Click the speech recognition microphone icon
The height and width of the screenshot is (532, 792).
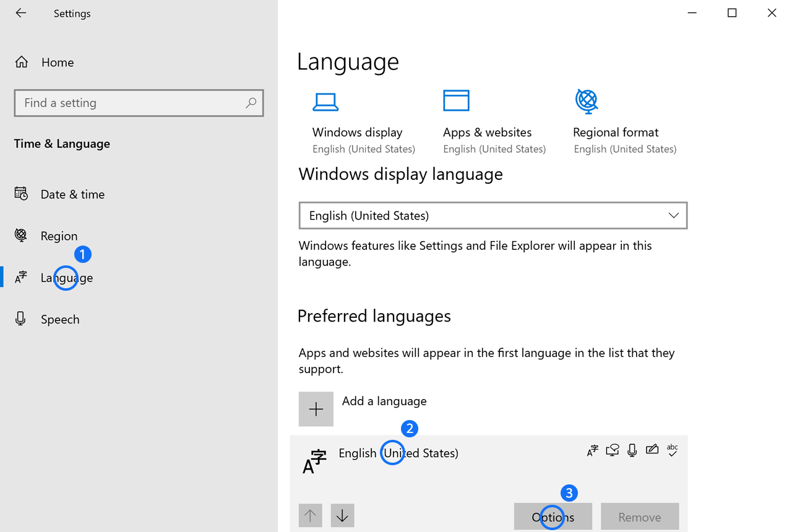point(632,450)
